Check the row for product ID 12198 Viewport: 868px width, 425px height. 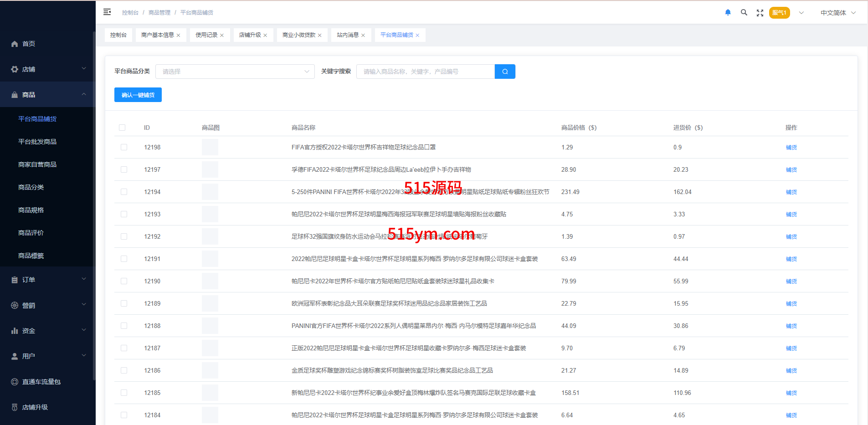[124, 147]
